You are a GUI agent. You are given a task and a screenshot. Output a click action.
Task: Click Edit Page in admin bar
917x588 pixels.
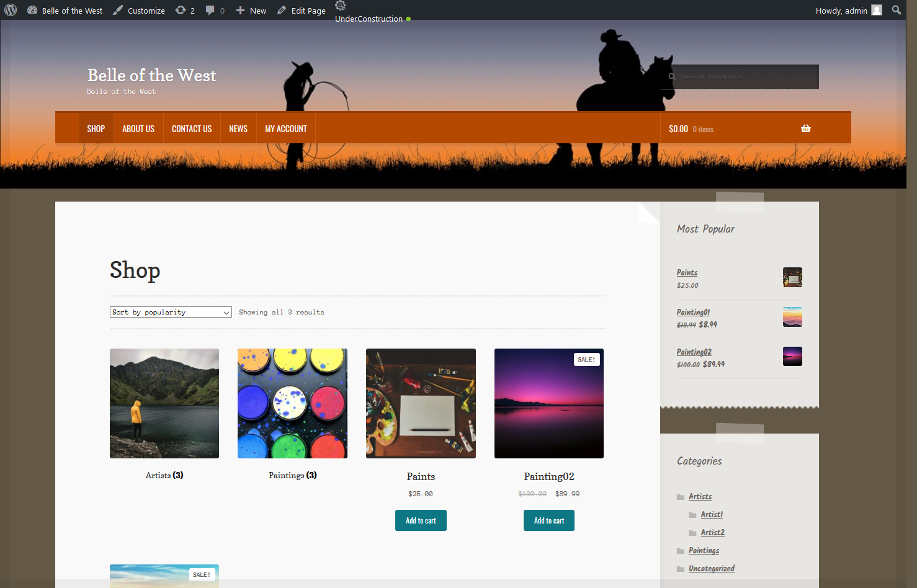(x=302, y=11)
